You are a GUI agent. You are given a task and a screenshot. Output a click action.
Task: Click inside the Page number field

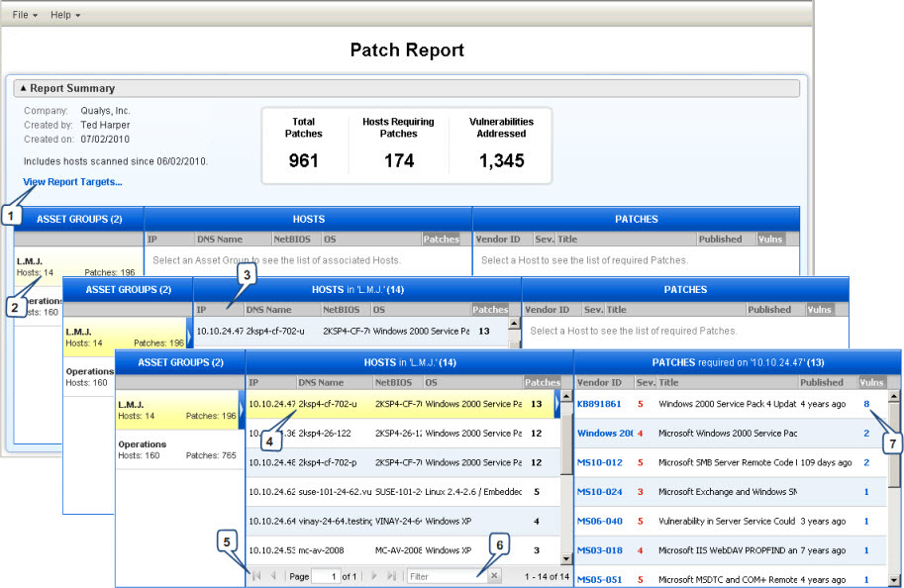click(x=326, y=576)
